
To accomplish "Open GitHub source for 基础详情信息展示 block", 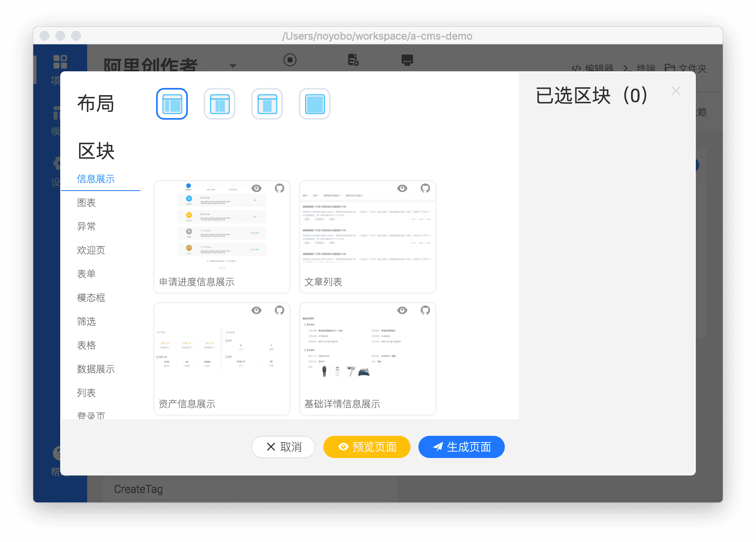I will pyautogui.click(x=426, y=310).
